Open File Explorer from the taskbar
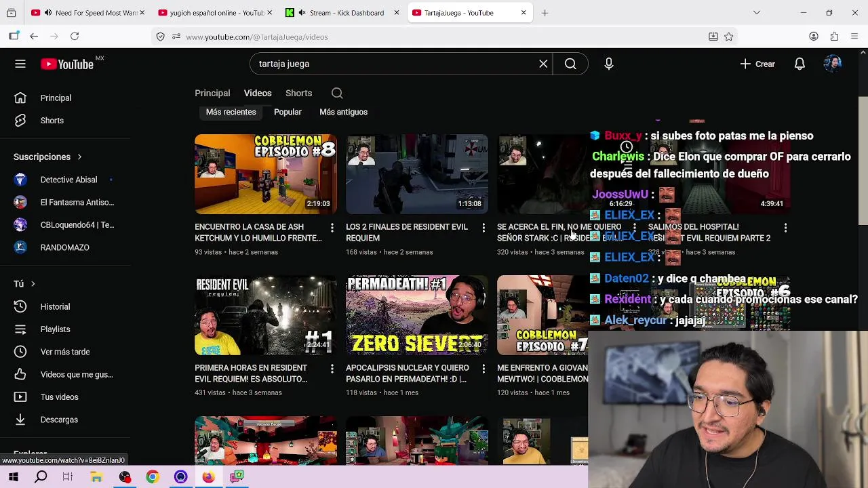 (x=96, y=477)
